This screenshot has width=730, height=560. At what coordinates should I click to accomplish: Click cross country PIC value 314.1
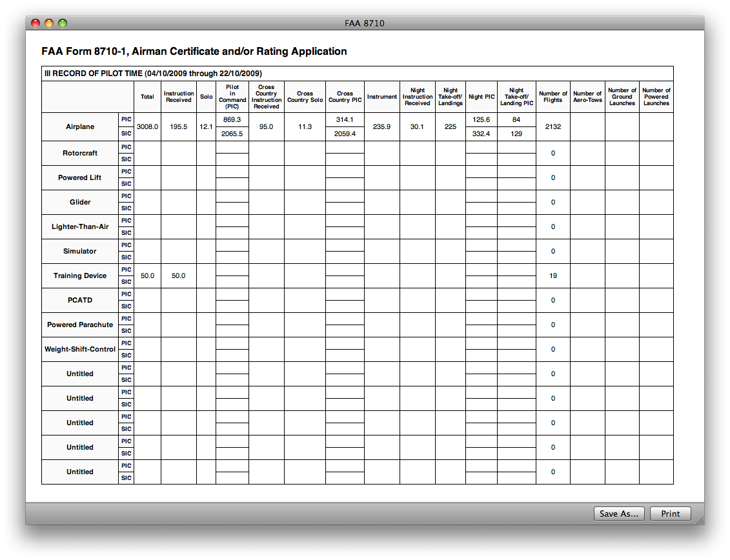345,119
